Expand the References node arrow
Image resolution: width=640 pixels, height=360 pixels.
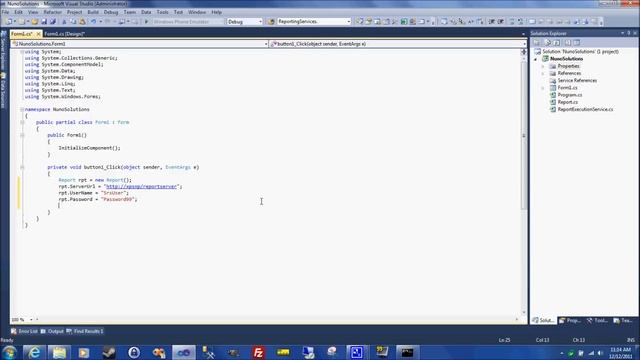tap(543, 73)
